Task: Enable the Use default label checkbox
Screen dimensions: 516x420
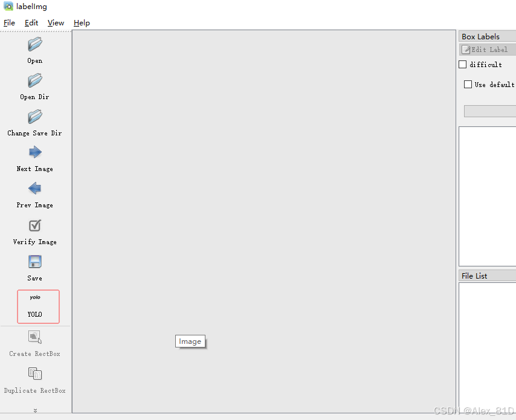Action: click(468, 84)
